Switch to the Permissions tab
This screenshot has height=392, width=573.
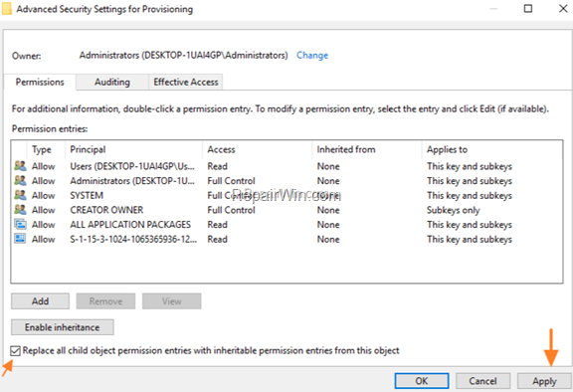(40, 83)
